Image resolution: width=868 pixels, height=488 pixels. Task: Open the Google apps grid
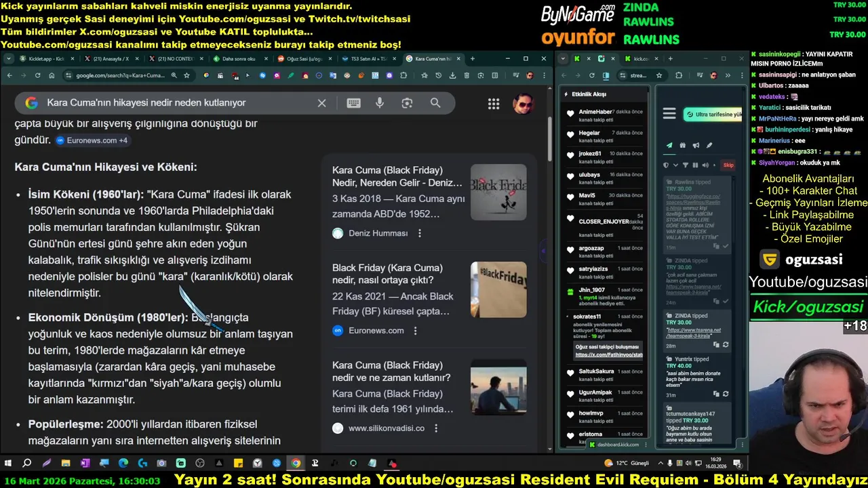494,104
